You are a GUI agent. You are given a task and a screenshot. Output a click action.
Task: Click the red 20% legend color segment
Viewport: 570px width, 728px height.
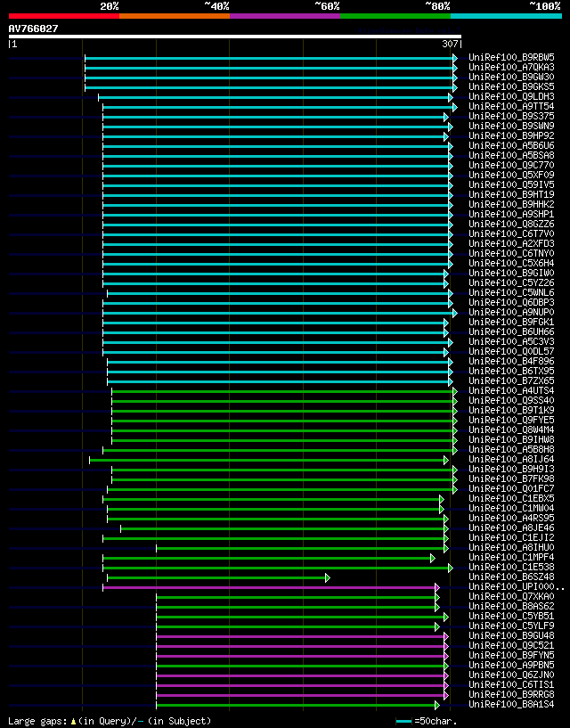pos(64,16)
